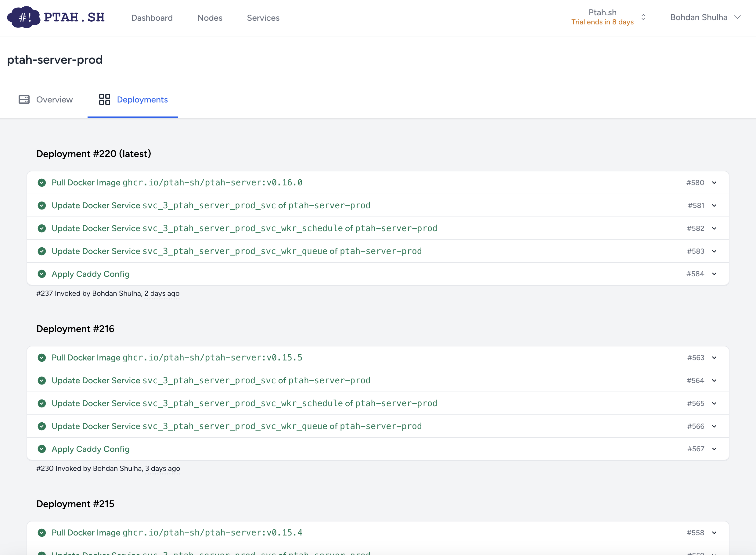Click Deployment #215 heading
Image resolution: width=756 pixels, height=555 pixels.
75,504
